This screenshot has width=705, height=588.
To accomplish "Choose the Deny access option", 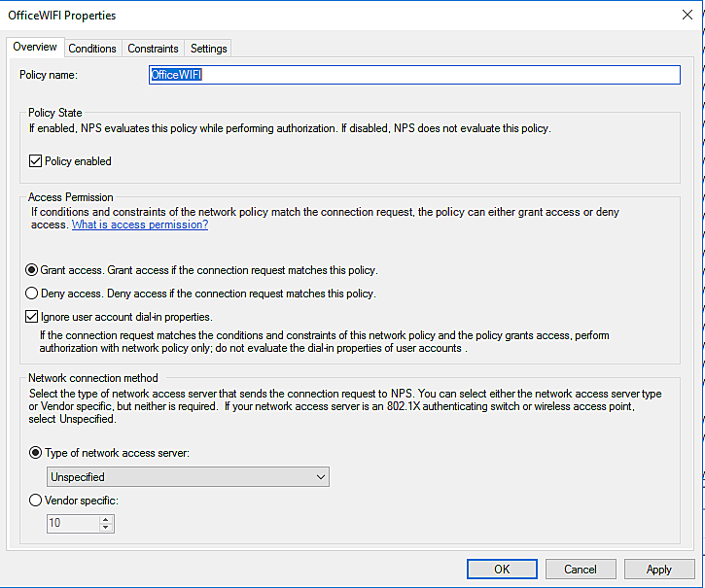I will click(x=33, y=293).
